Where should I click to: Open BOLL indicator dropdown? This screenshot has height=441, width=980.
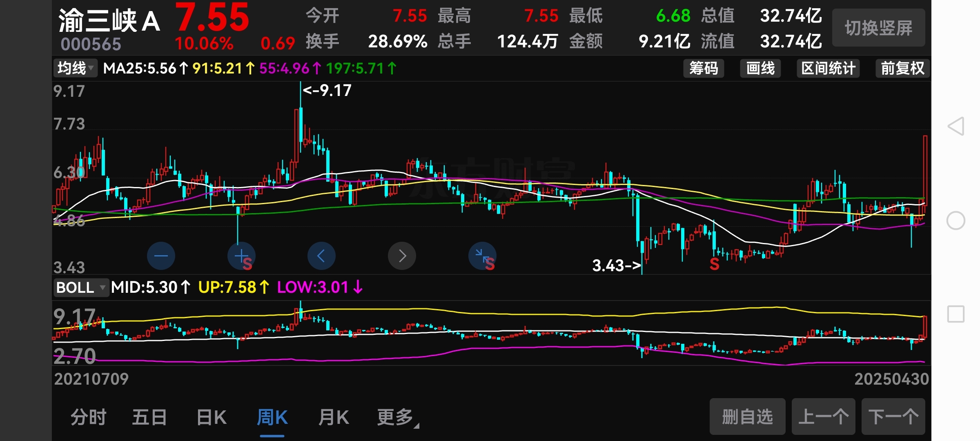coord(81,287)
